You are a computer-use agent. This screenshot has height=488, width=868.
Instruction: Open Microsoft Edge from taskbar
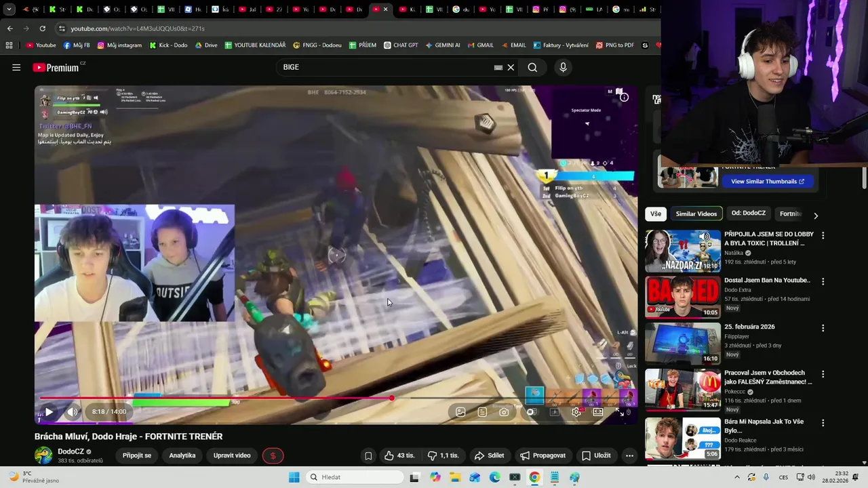coord(494,477)
